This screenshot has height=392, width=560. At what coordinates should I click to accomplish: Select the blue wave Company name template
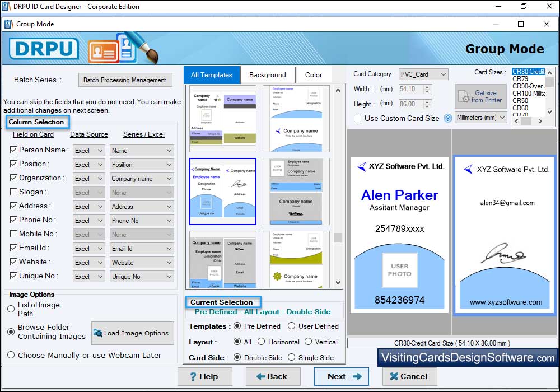point(296,119)
